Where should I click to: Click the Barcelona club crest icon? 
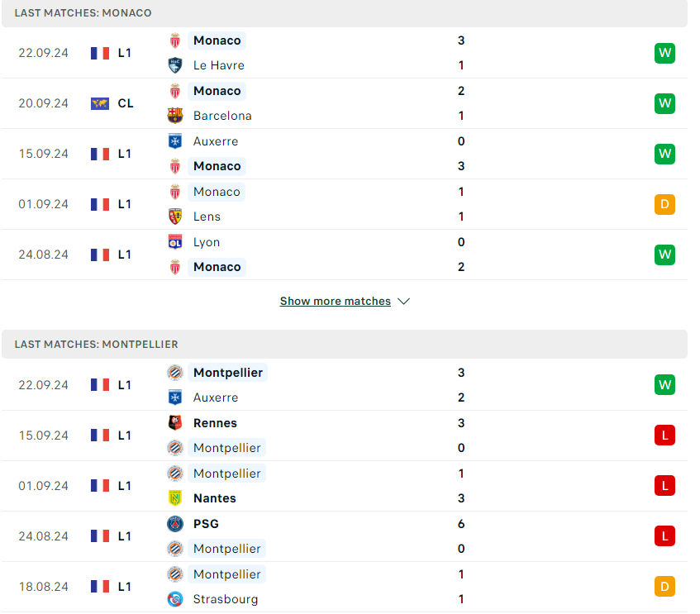pyautogui.click(x=175, y=116)
